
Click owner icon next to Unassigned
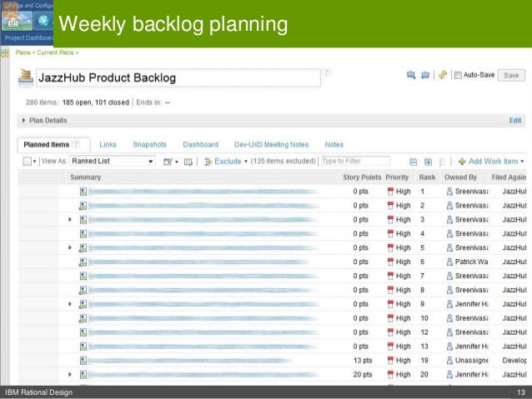(x=449, y=361)
